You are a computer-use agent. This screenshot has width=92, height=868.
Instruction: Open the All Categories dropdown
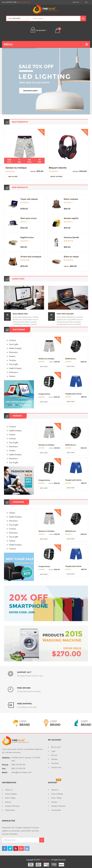pos(18,18)
